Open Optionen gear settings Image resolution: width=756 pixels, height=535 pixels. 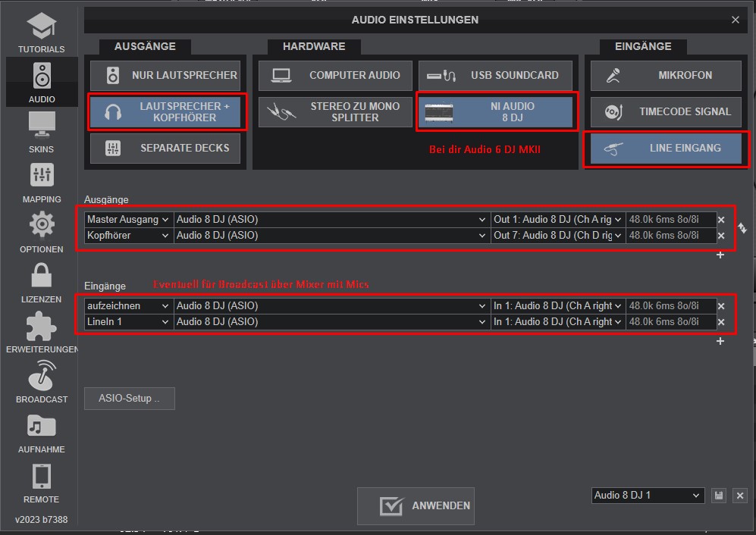pos(42,233)
